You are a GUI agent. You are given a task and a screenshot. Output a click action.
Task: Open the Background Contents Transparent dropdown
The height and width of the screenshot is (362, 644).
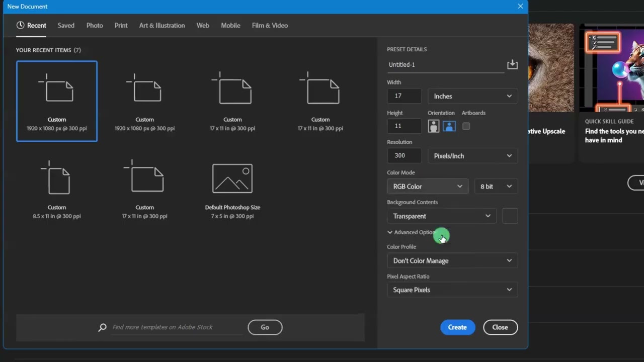point(442,216)
